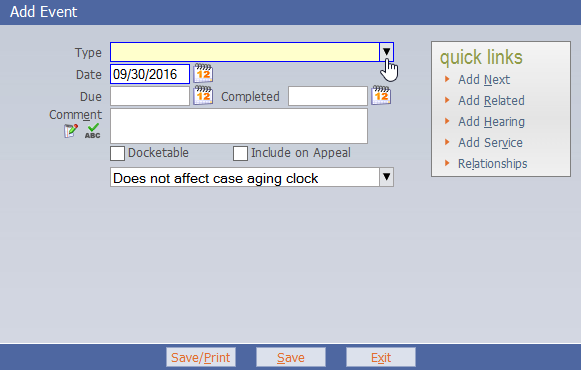Click the Save/Print button

201,357
